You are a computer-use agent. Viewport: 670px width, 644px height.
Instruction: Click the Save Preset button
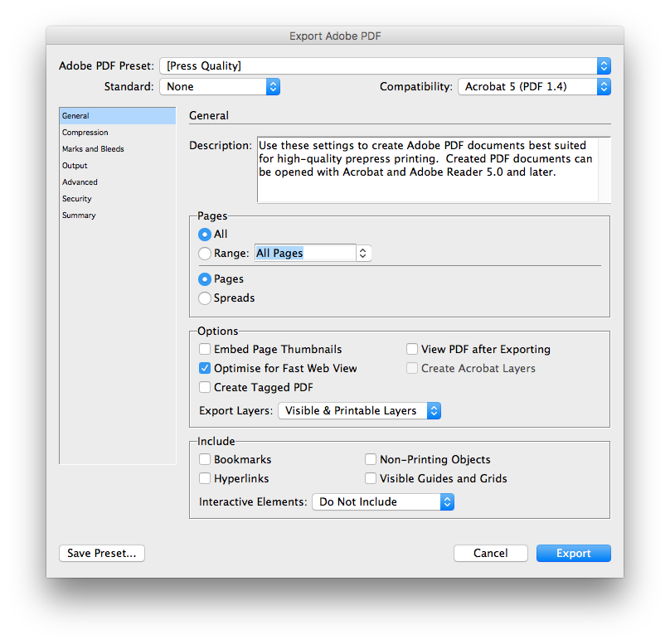102,554
